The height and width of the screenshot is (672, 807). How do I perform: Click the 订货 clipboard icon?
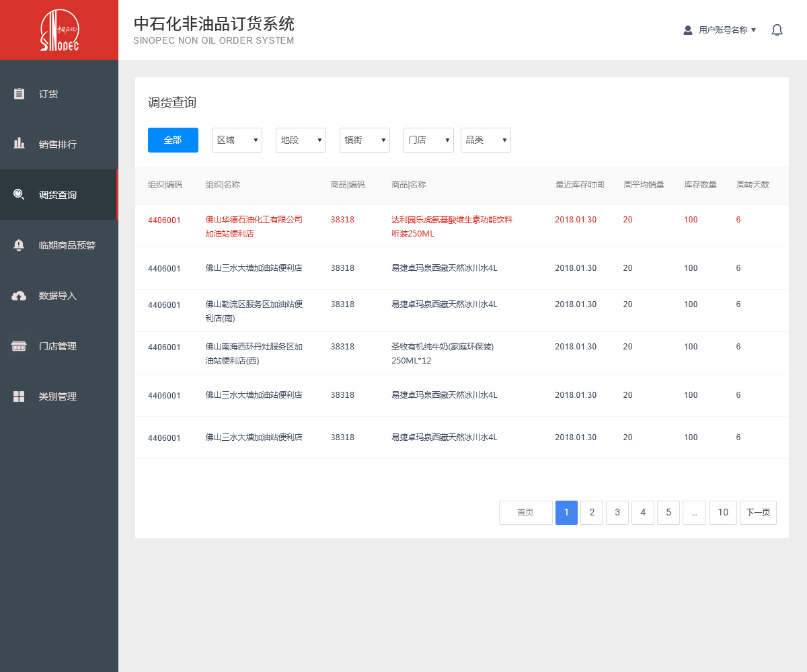point(20,93)
